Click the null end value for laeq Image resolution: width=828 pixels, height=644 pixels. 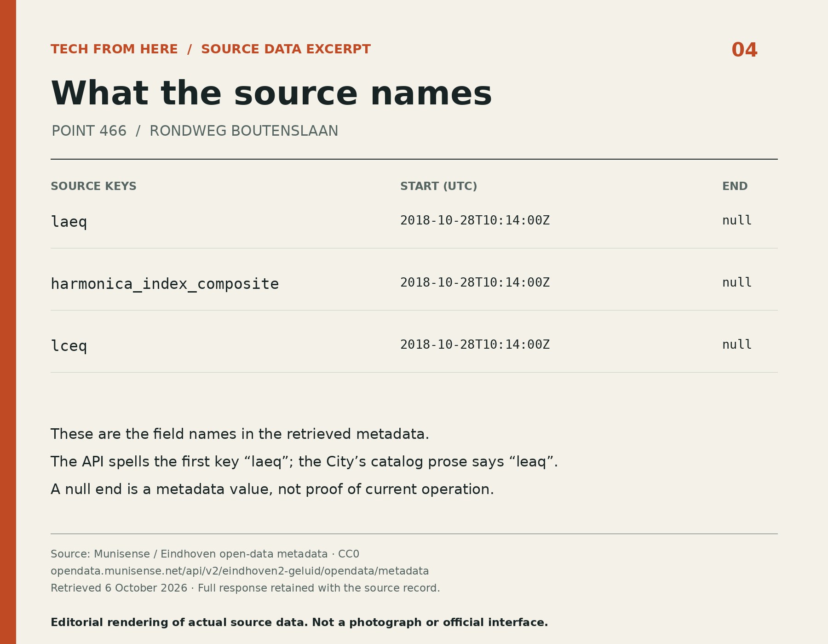pyautogui.click(x=737, y=220)
